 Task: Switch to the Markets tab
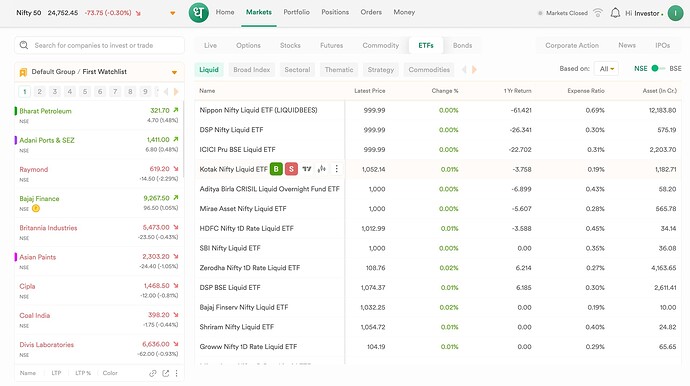(259, 12)
